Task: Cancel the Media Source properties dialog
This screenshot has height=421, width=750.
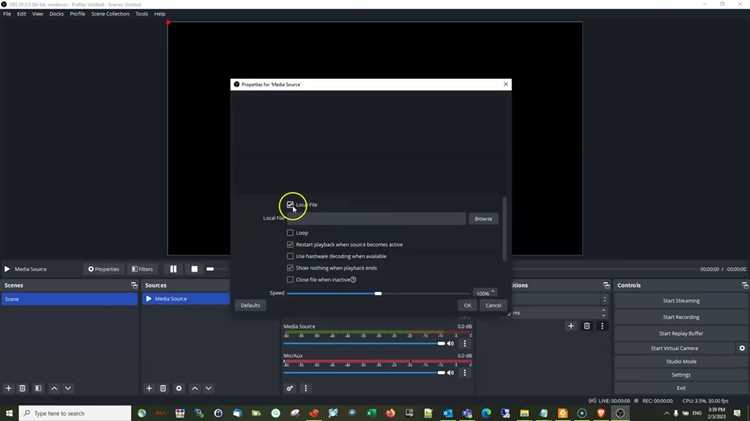Action: coord(493,305)
